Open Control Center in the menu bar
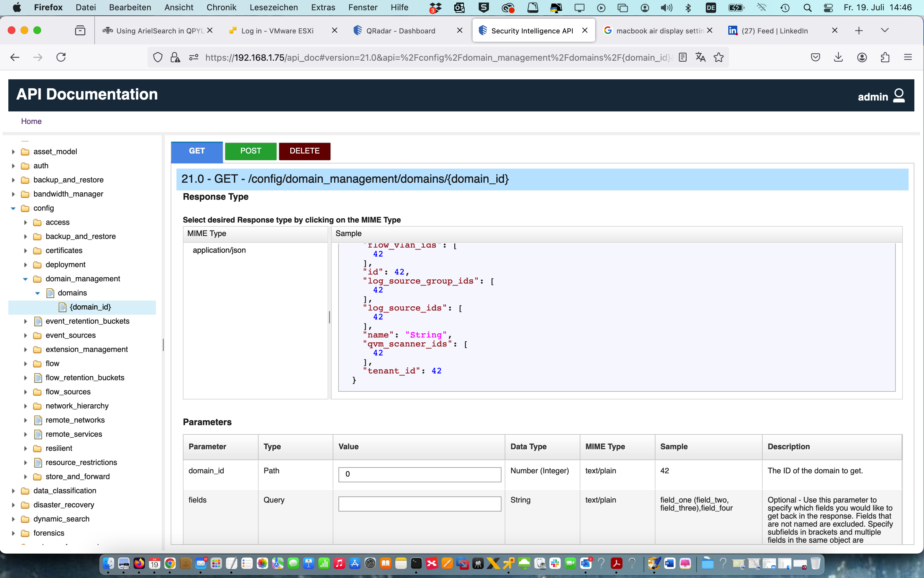This screenshot has width=924, height=578. (x=828, y=8)
